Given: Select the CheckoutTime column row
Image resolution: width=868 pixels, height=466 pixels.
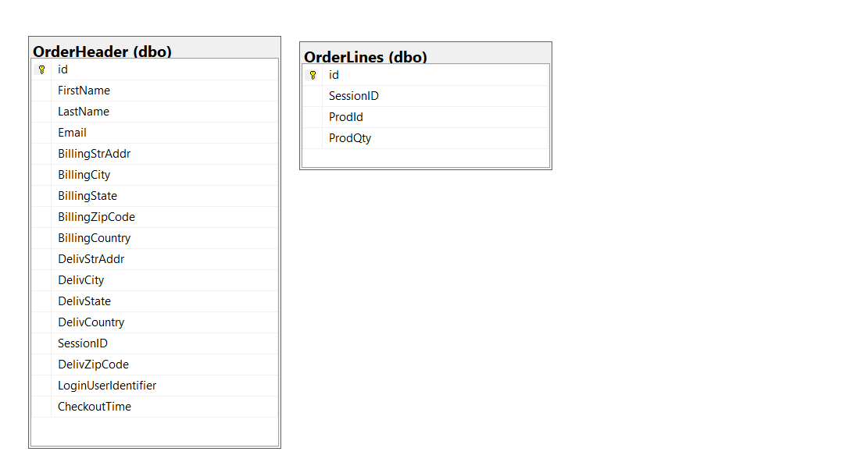Looking at the screenshot, I should click(x=155, y=407).
